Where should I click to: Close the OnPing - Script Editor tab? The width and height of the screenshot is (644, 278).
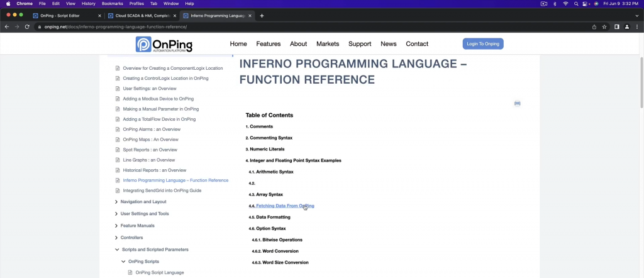(99, 16)
